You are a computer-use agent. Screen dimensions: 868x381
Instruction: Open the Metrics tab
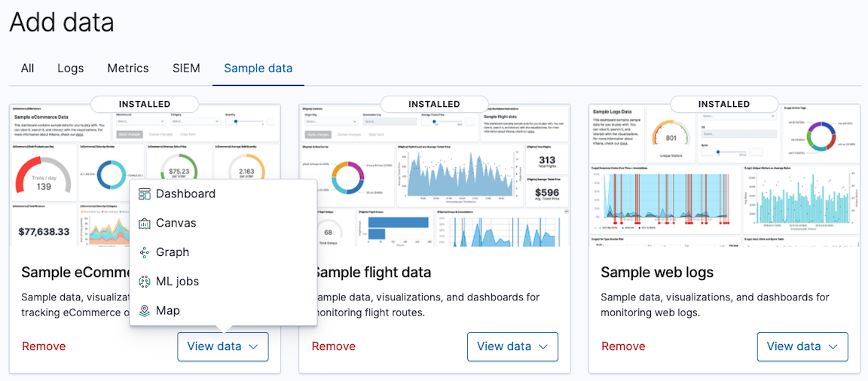click(x=128, y=68)
